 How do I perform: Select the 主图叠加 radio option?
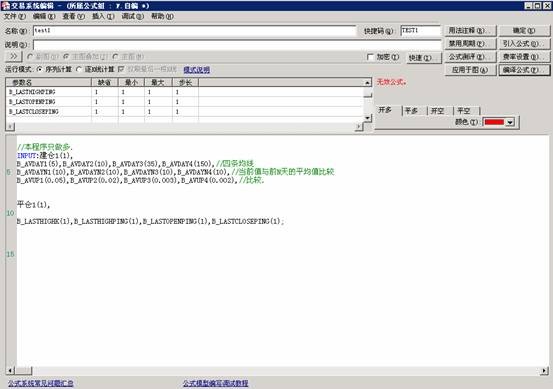[x=86, y=56]
